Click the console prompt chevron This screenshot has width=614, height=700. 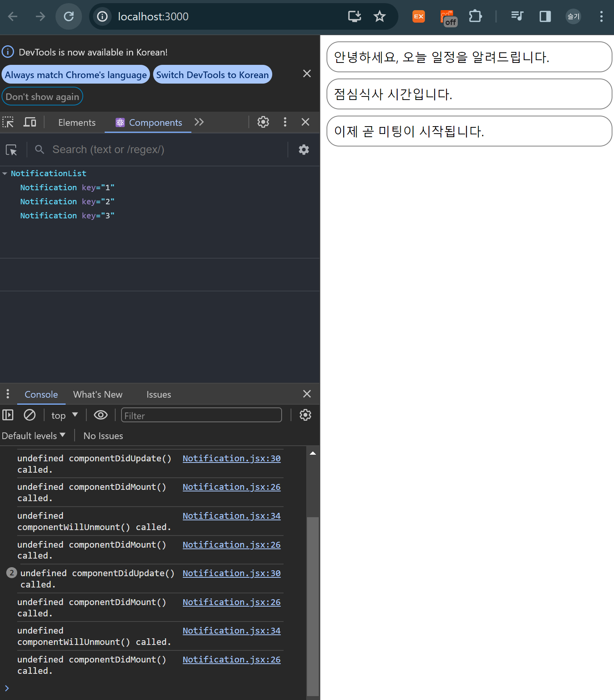[x=7, y=688]
